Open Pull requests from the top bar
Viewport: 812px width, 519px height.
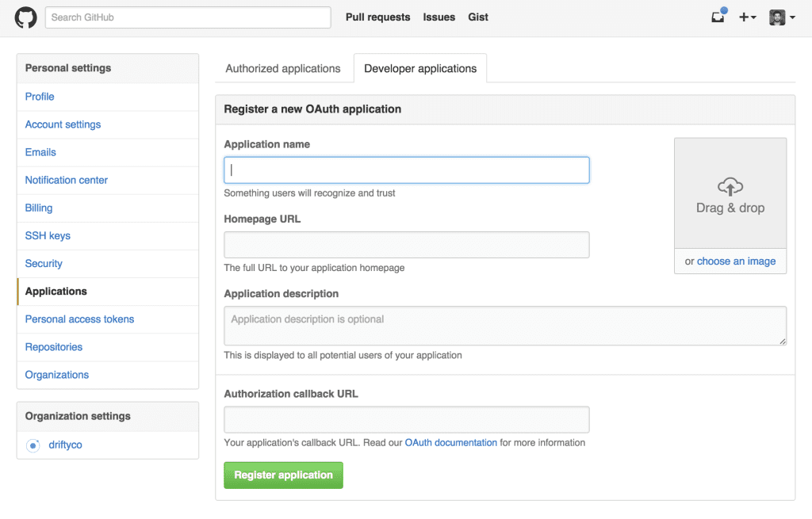coord(377,17)
